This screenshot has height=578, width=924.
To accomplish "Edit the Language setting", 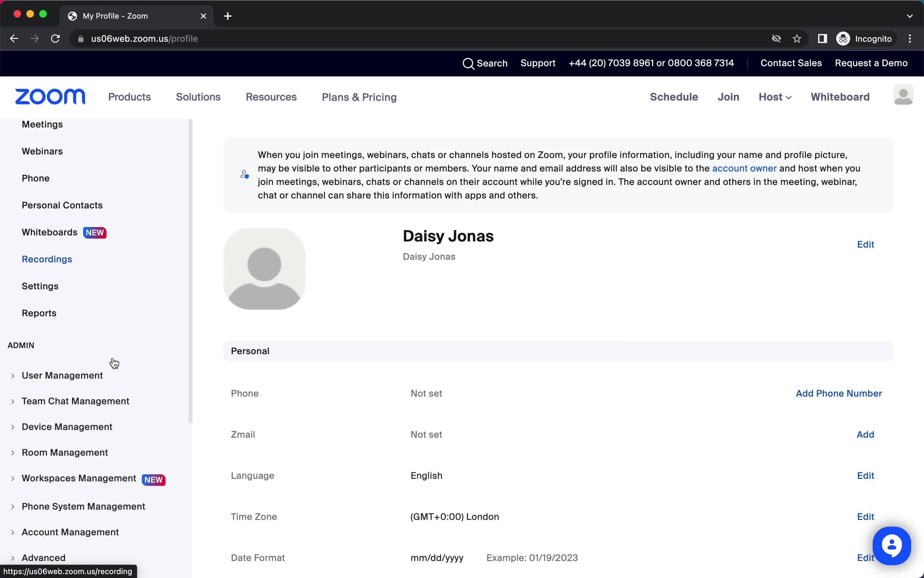I will point(865,476).
